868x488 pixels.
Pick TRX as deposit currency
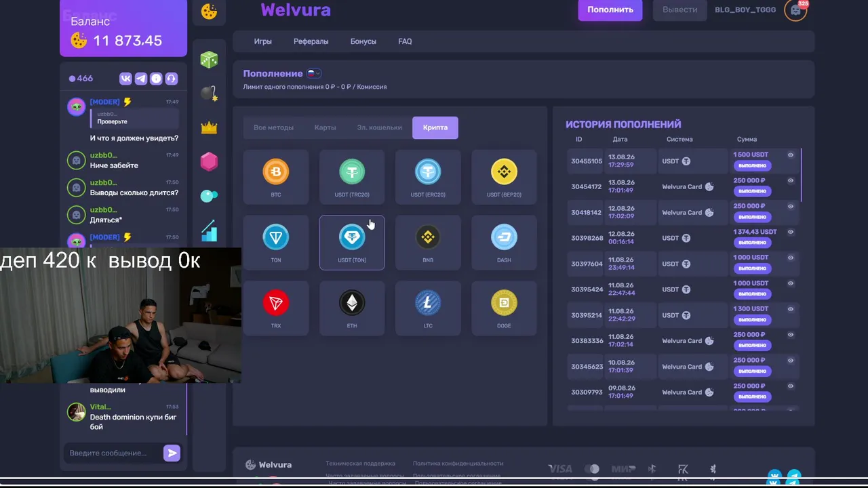[276, 308]
